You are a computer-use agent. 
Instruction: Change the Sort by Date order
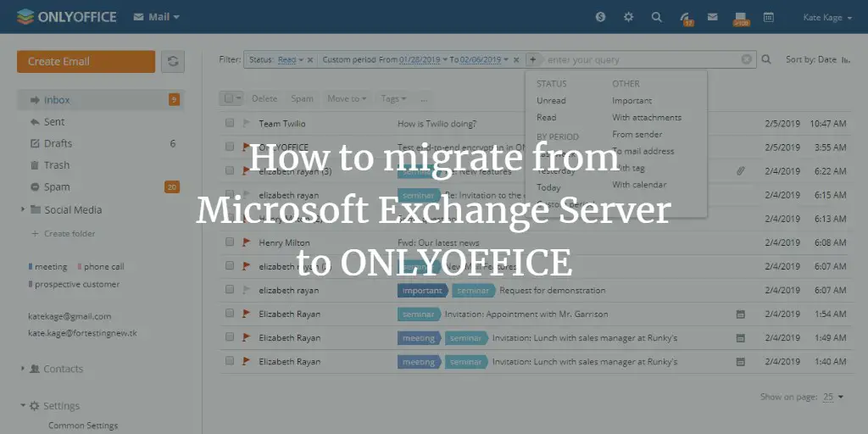click(x=818, y=59)
